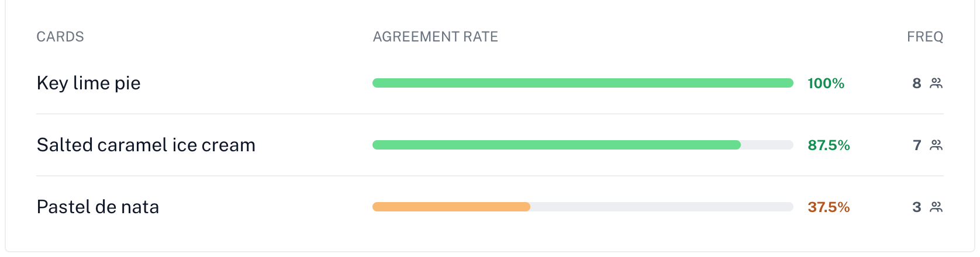Viewport: 980px width, 257px height.
Task: Click the orange 37.5% agreement value
Action: pos(829,207)
